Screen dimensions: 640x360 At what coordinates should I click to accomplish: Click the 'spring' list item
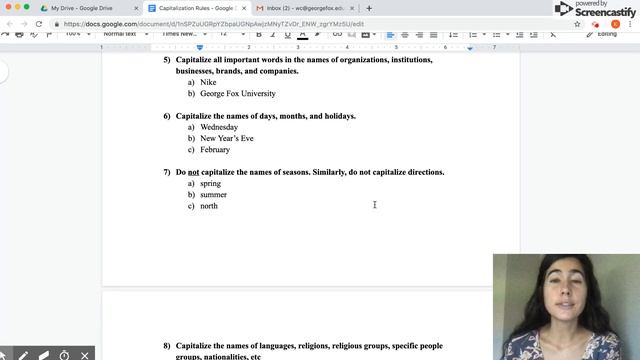click(211, 184)
